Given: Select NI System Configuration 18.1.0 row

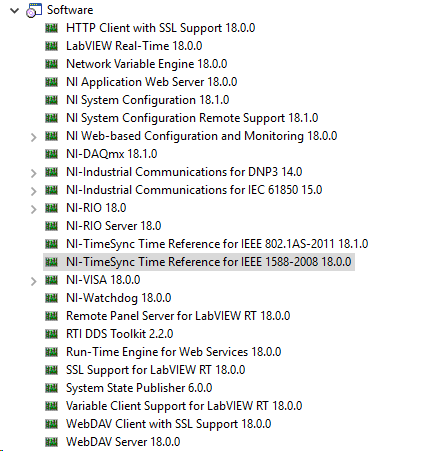Looking at the screenshot, I should tap(148, 100).
